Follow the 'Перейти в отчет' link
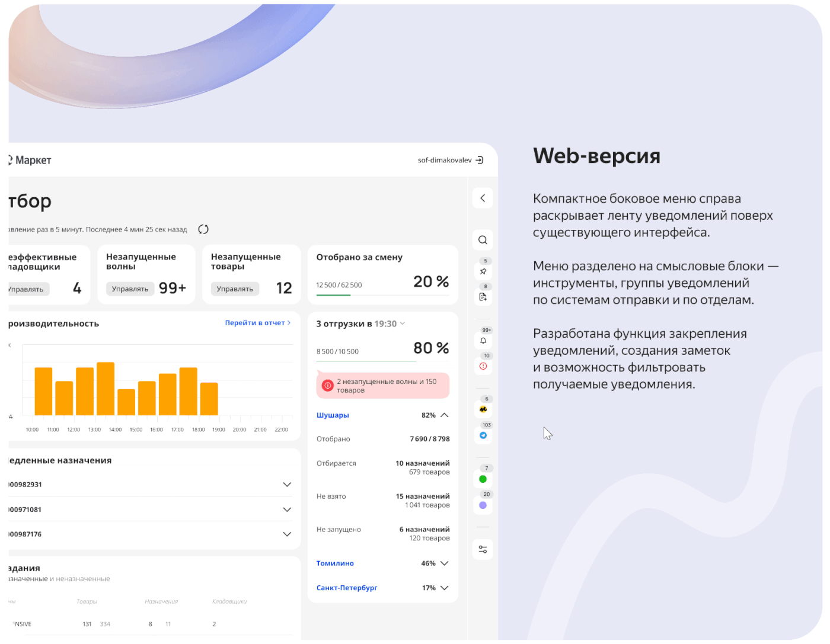Screen dimensions: 830x644 tap(257, 323)
